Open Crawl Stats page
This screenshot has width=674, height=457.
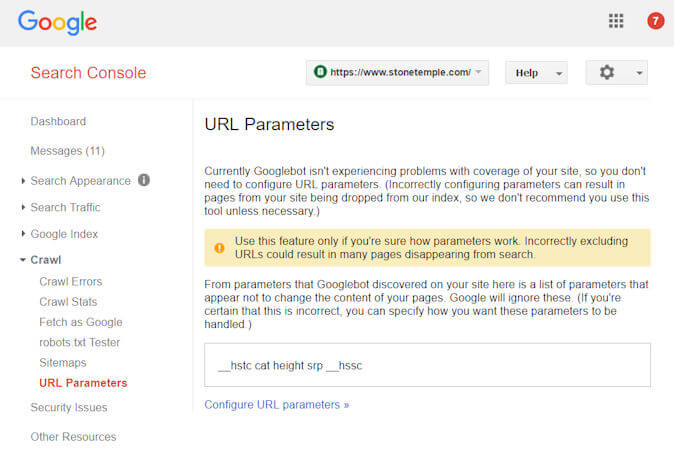click(68, 302)
